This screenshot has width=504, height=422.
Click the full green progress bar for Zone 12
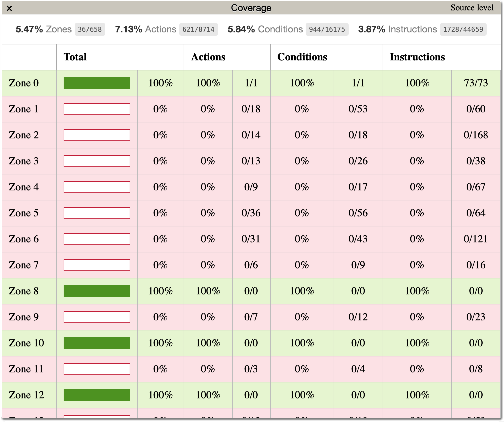pos(97,395)
